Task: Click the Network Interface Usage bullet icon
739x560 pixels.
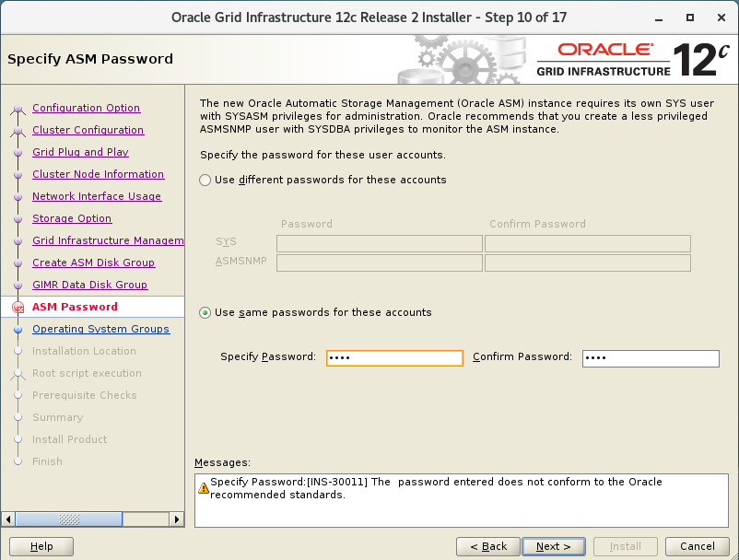Action: [18, 197]
